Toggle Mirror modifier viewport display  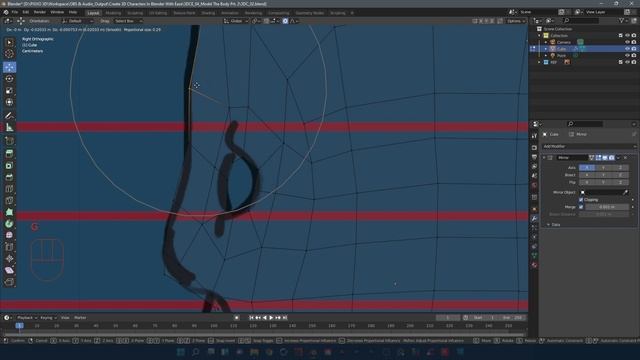tap(605, 158)
